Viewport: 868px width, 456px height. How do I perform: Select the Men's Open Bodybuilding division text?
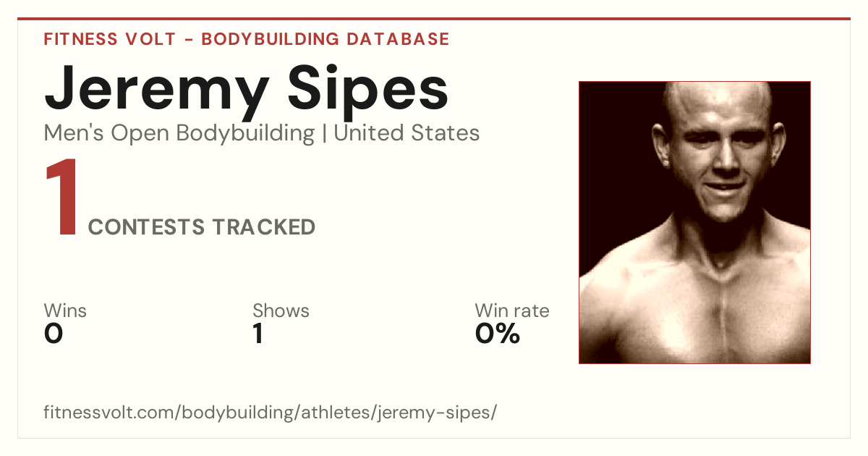tap(179, 133)
